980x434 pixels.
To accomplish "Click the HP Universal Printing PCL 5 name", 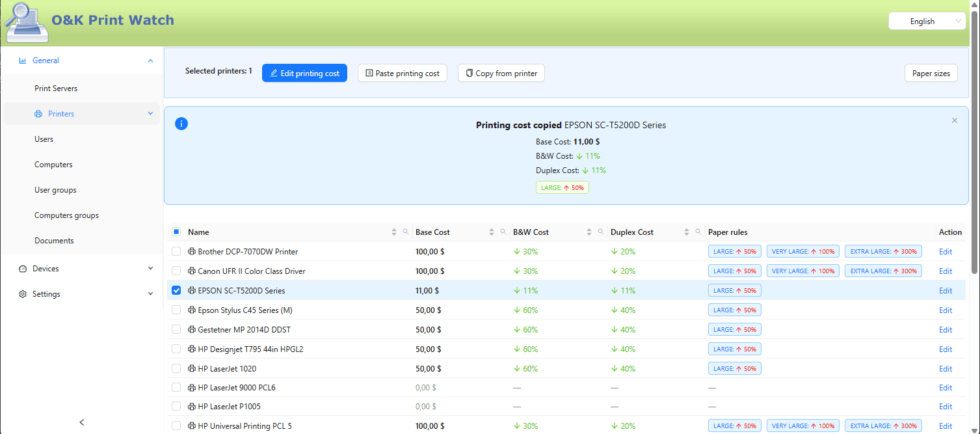I will (x=245, y=426).
